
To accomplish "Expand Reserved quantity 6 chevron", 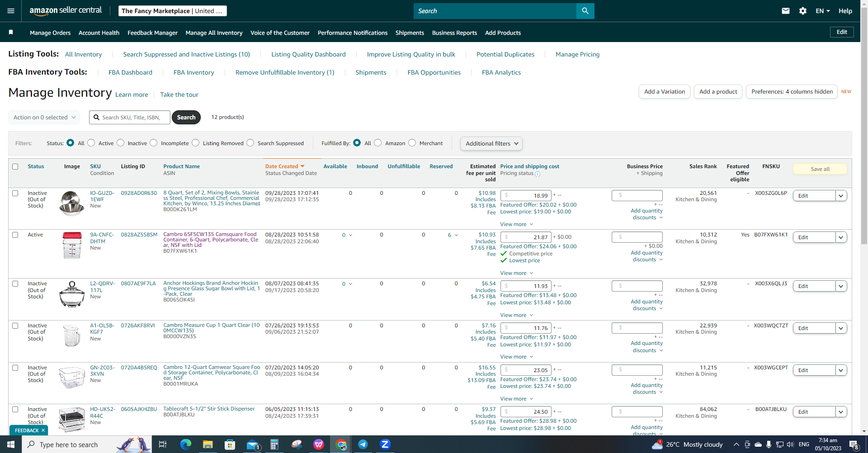I will (x=456, y=235).
